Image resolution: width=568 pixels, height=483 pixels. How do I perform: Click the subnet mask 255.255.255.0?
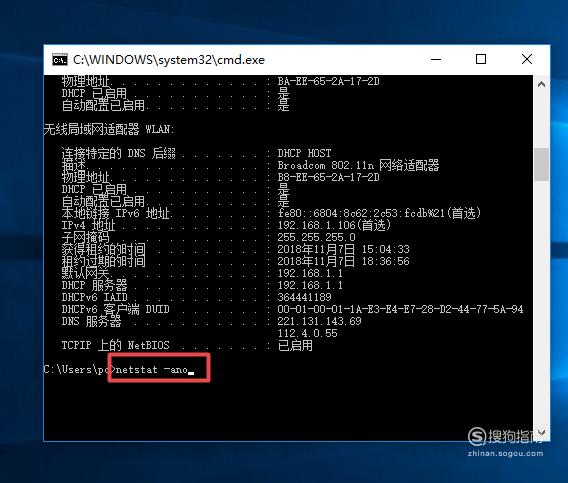point(316,237)
